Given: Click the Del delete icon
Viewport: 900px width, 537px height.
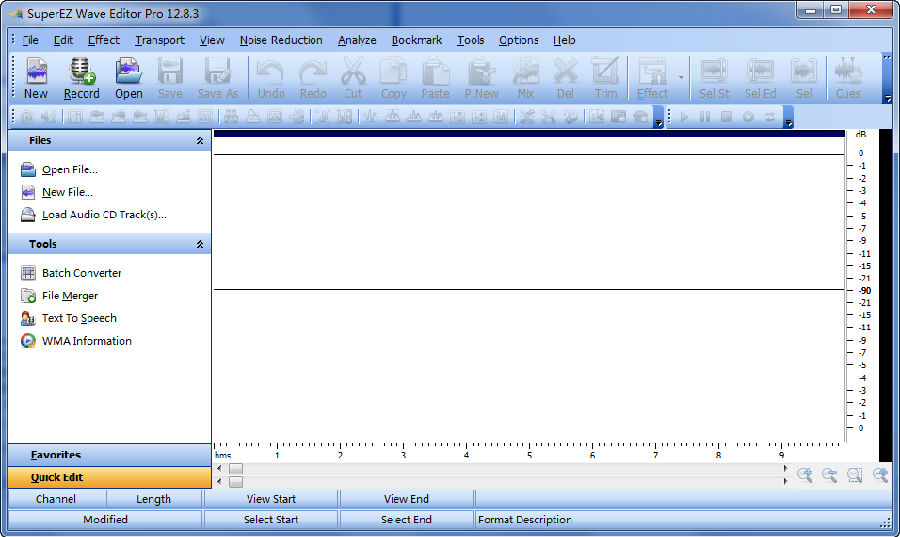Looking at the screenshot, I should 565,79.
